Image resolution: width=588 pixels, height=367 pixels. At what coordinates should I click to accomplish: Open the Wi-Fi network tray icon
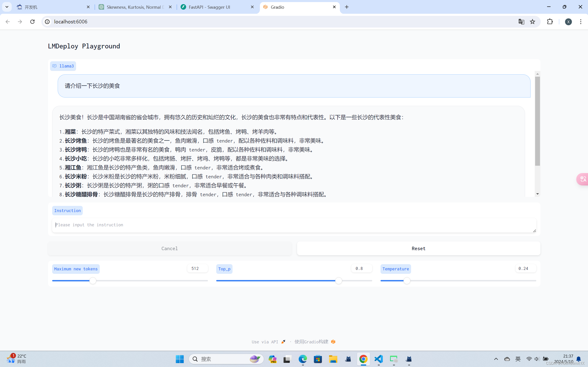528,359
